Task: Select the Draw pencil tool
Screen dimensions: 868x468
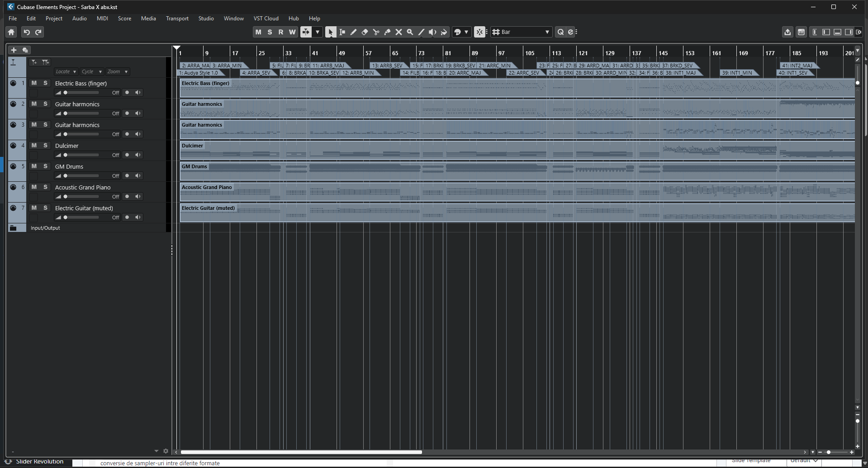Action: click(353, 32)
